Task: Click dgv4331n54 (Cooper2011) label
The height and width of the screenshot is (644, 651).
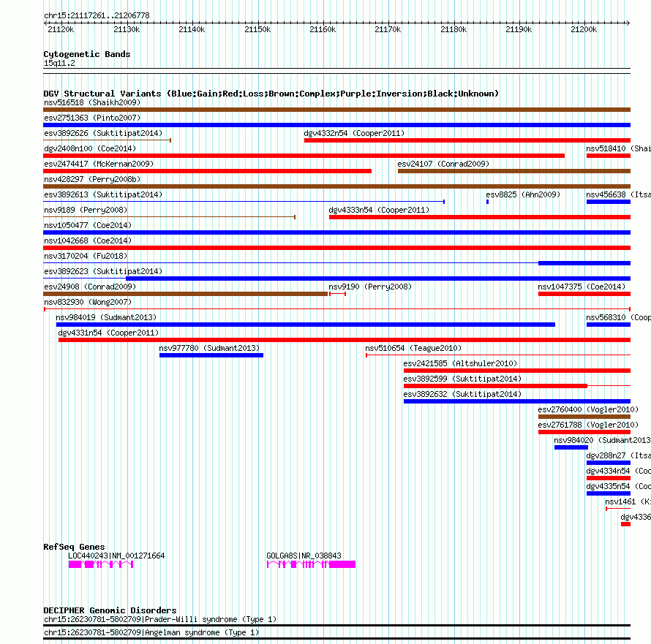Action: tap(108, 333)
